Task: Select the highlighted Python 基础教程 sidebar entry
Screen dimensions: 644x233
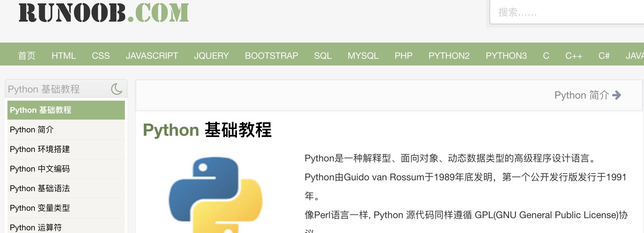Action: (66, 110)
